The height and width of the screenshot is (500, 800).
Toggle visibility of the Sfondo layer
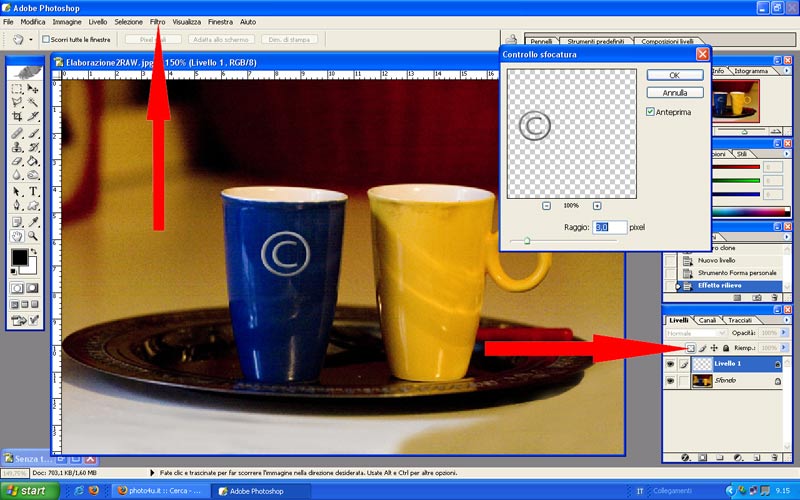[x=669, y=381]
